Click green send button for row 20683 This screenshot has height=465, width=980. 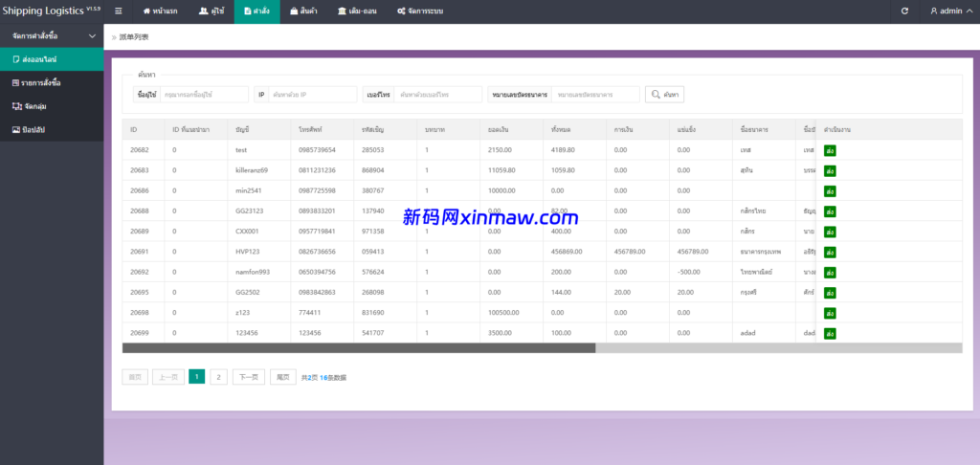click(x=830, y=170)
